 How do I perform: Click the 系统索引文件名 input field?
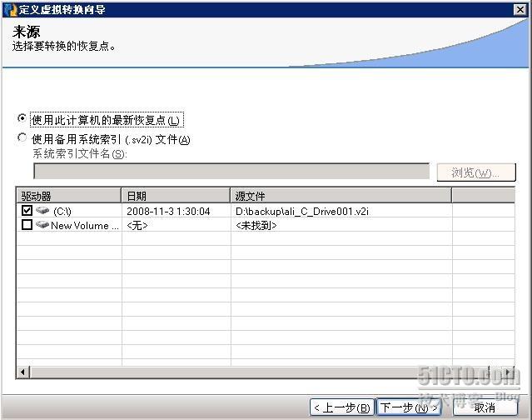pyautogui.click(x=231, y=171)
